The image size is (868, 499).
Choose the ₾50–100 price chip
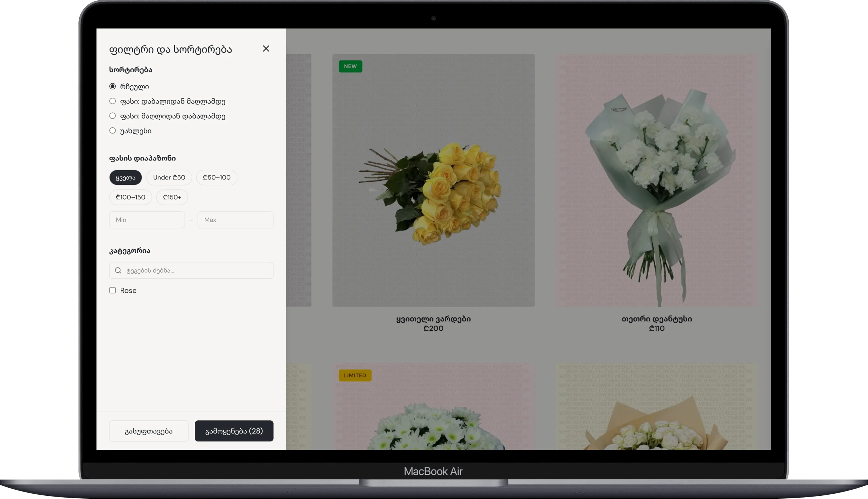tap(217, 178)
